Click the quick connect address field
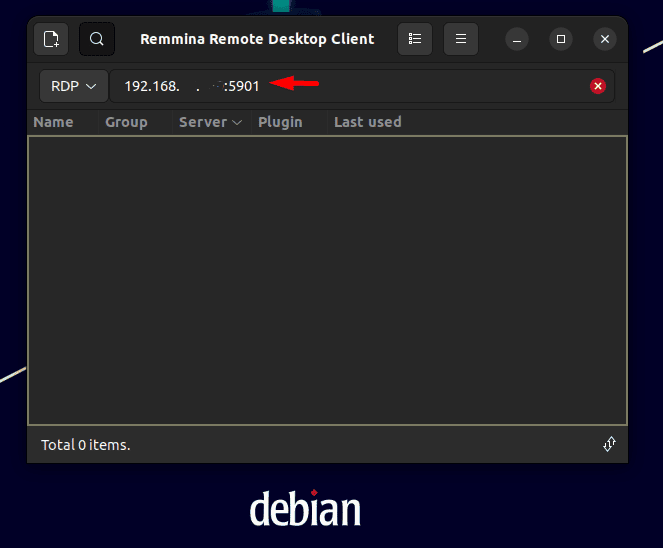Screen dimensions: 663x548 tap(362, 86)
